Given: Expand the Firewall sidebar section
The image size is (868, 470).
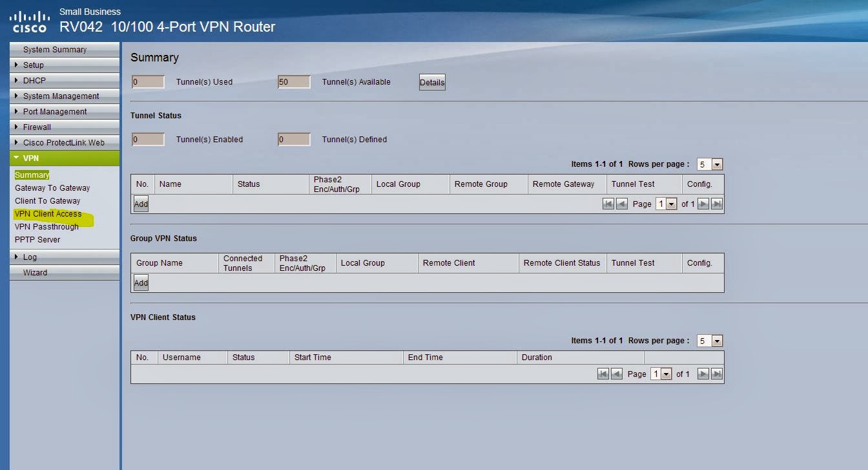Looking at the screenshot, I should (x=65, y=127).
